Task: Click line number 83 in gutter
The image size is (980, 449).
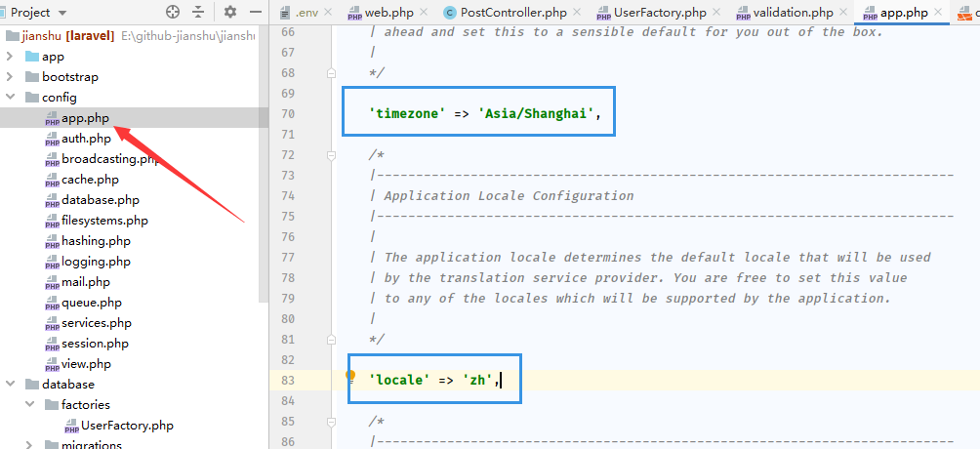Action: [288, 380]
